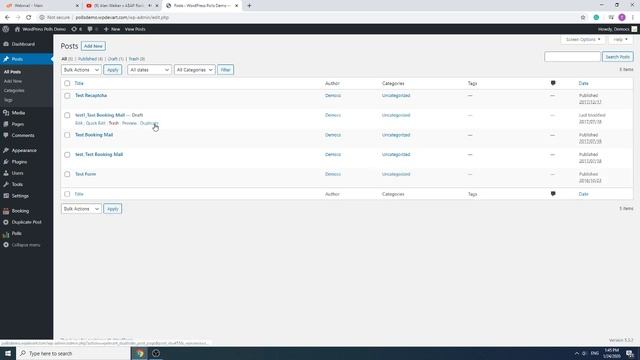The height and width of the screenshot is (360, 640).
Task: Click the Windows taskbar search box
Action: 73,353
